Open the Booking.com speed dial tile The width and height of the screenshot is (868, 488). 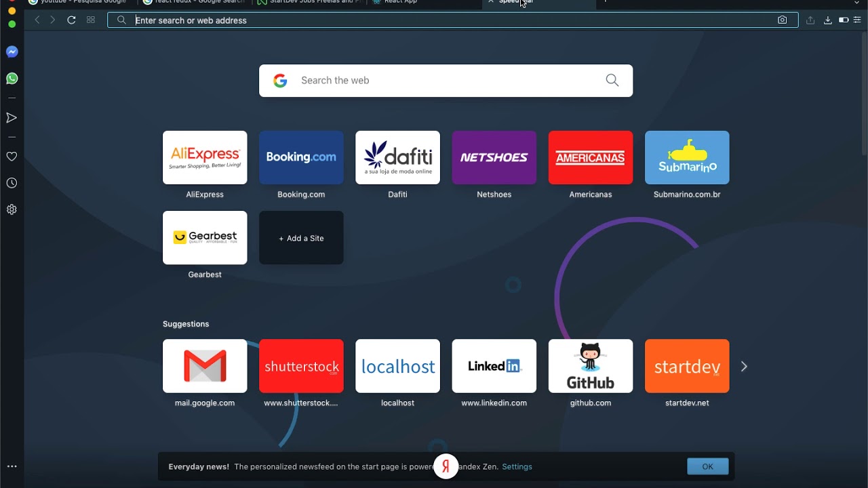point(301,157)
